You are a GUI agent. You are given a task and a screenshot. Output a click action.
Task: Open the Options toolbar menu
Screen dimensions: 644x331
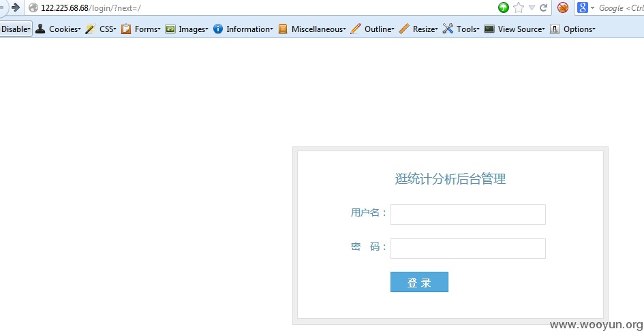pos(579,29)
